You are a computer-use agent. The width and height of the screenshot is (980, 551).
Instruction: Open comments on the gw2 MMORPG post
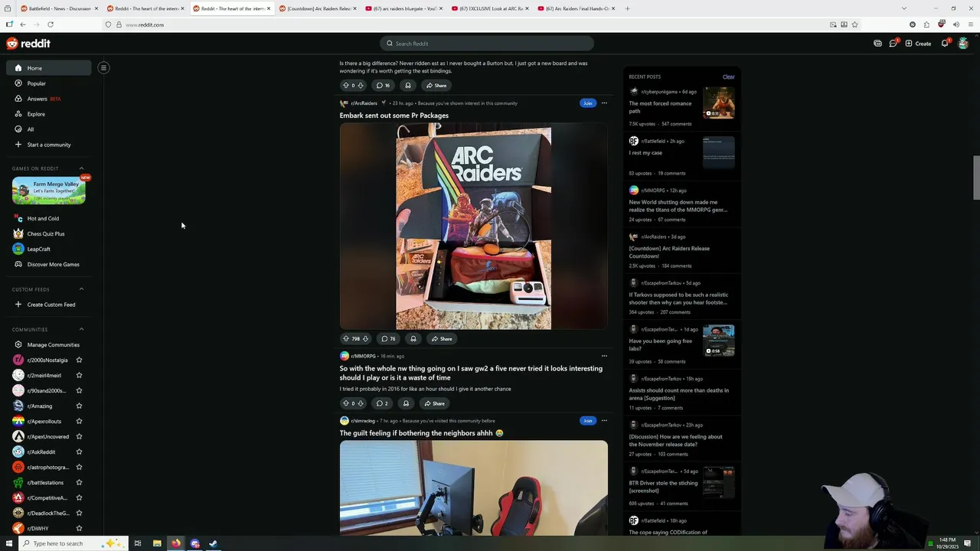click(x=381, y=403)
